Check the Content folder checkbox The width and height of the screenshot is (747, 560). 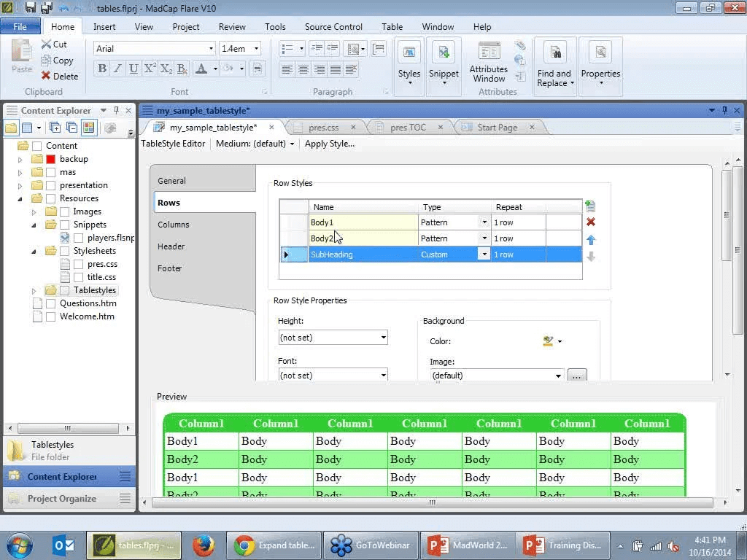click(37, 146)
